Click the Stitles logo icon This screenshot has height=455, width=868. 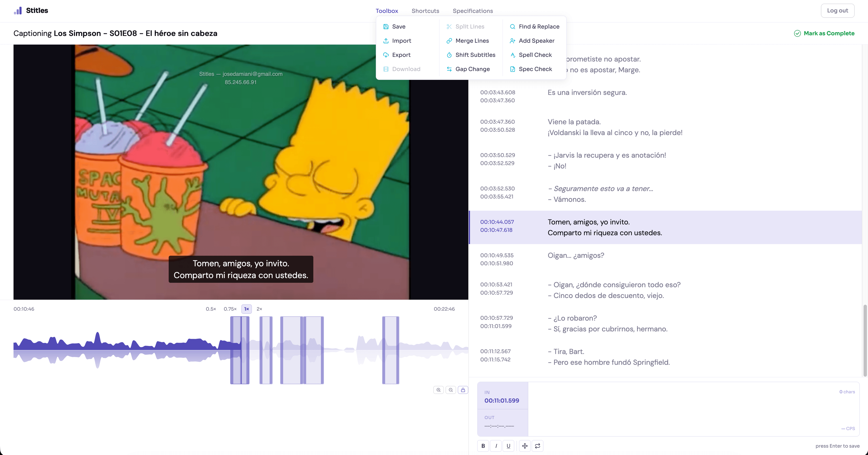coord(18,10)
